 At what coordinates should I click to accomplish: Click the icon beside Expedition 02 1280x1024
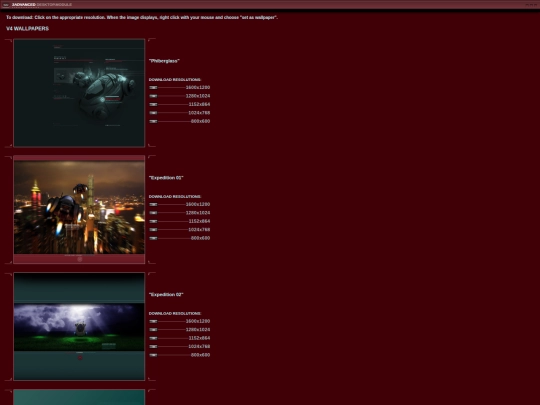[x=153, y=330]
